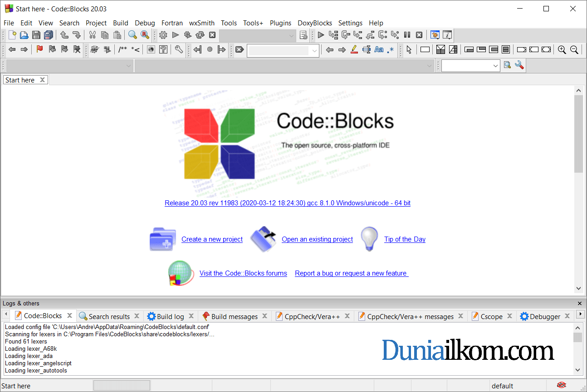Click the Abort build X icon

[x=212, y=35]
